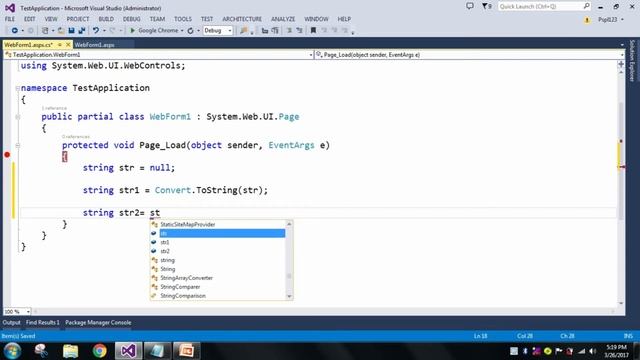Start debugging with Google Chrome play button

coord(132,31)
